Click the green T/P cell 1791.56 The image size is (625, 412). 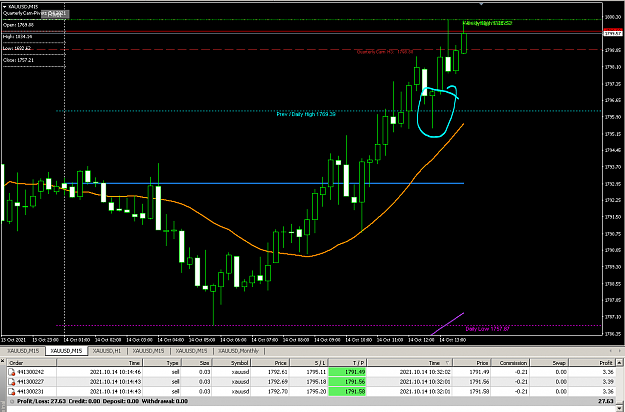(x=348, y=382)
